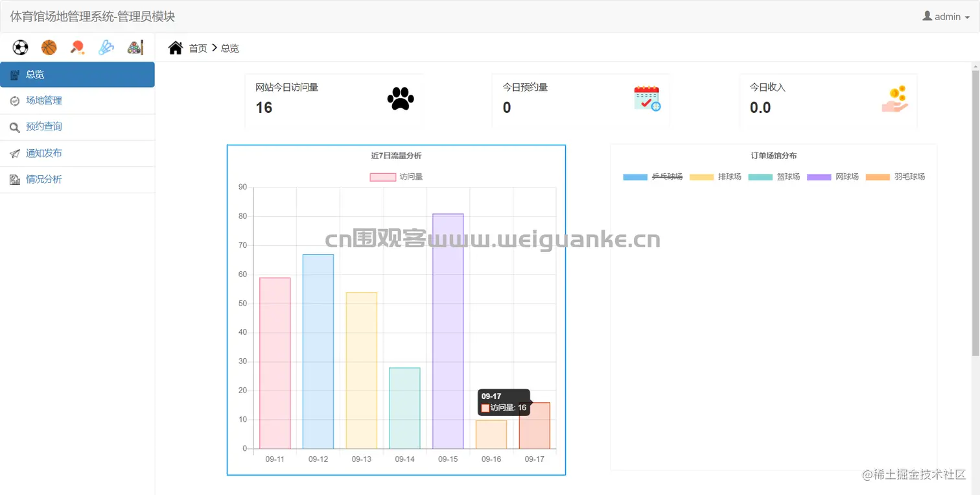
Task: Click the orange 羽毛球场 legend swatch
Action: coord(878,177)
